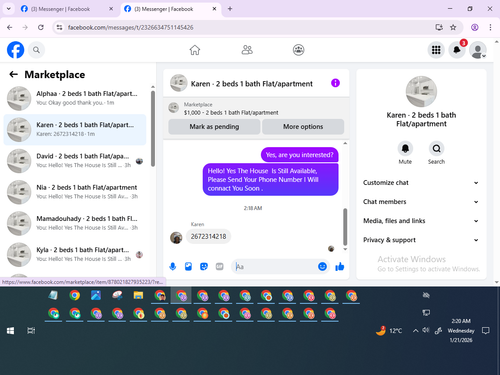Open Nia conversation in Marketplace list
Image resolution: width=500 pixels, height=375 pixels.
click(x=75, y=192)
